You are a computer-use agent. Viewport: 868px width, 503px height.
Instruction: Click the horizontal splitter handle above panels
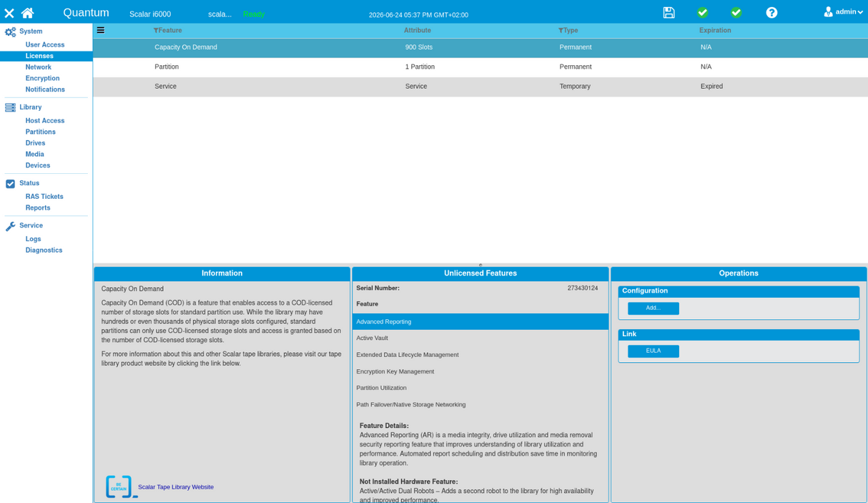[x=480, y=265]
